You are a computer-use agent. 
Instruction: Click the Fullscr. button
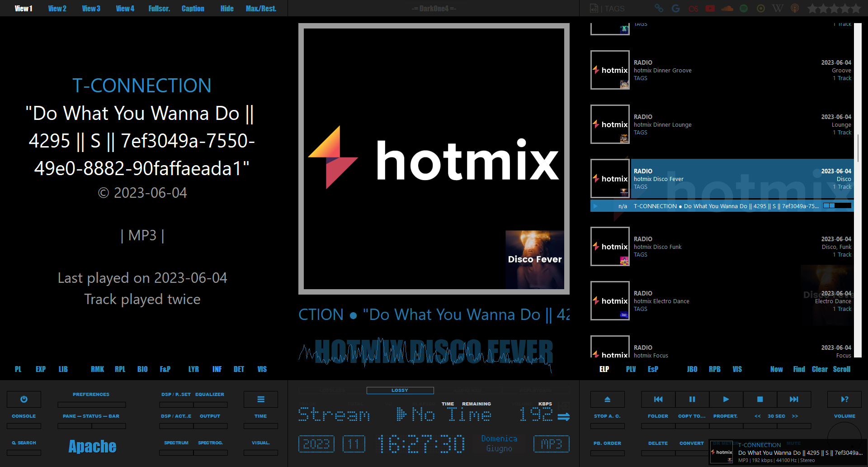tap(159, 8)
